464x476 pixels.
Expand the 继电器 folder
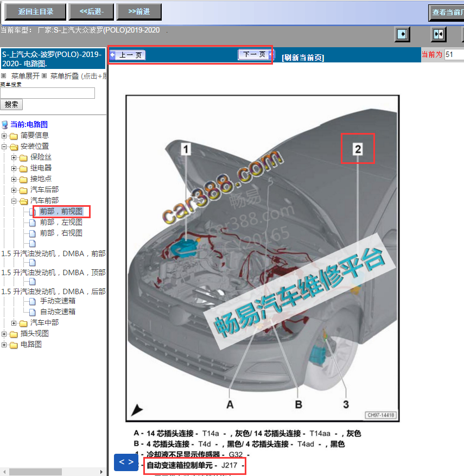(14, 168)
